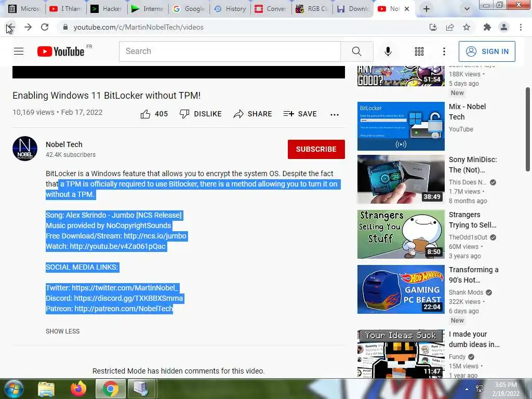Switch to the History tab
The height and width of the screenshot is (399, 532).
click(x=230, y=9)
